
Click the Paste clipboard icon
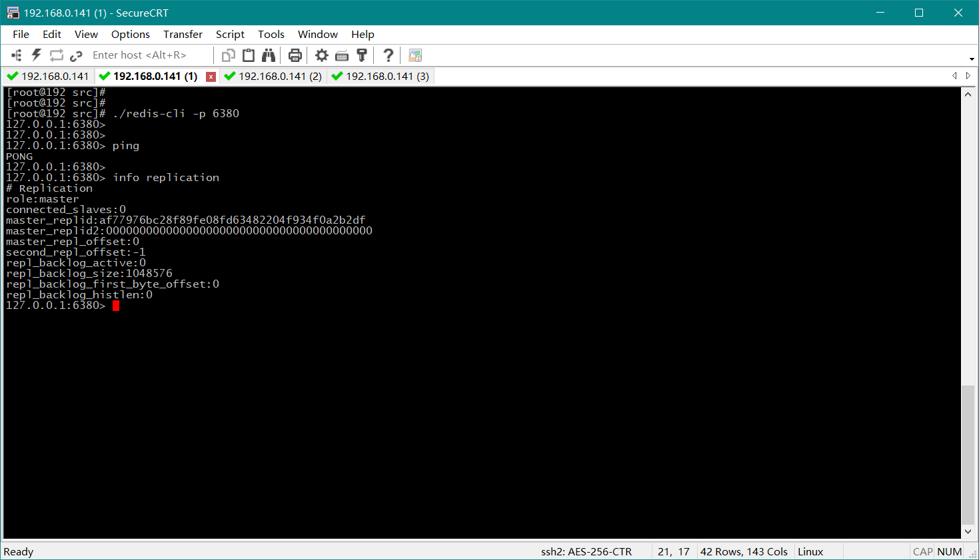(249, 55)
